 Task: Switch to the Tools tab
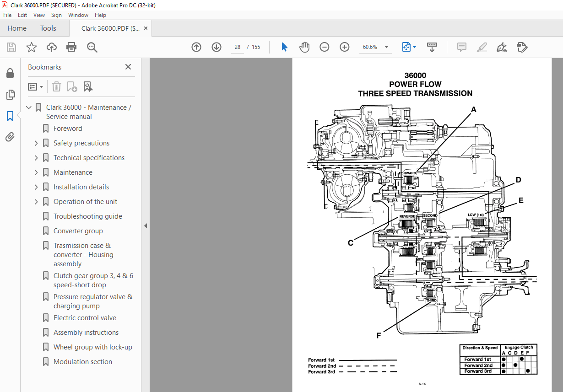tap(48, 28)
